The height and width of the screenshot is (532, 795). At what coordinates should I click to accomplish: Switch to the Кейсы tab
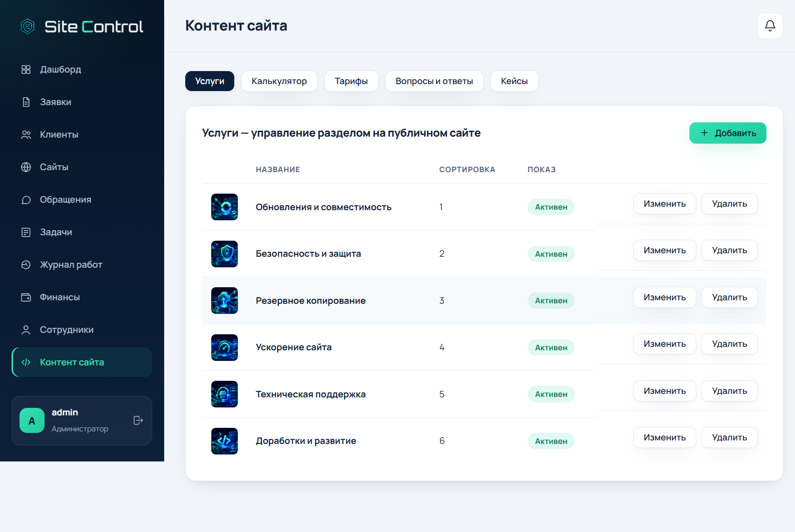point(515,81)
